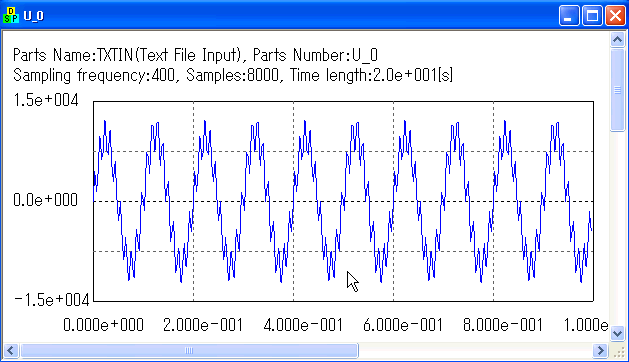Click the '0.0e+000' y-axis label

pyautogui.click(x=45, y=200)
